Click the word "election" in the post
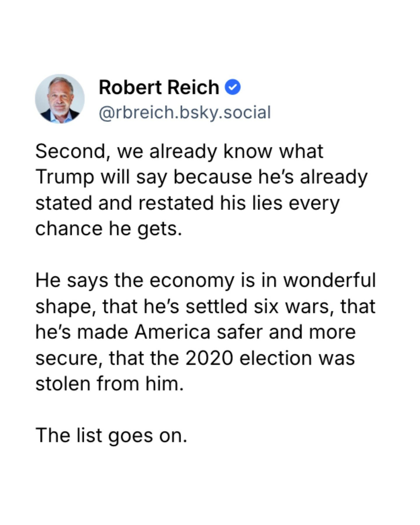 pyautogui.click(x=276, y=358)
